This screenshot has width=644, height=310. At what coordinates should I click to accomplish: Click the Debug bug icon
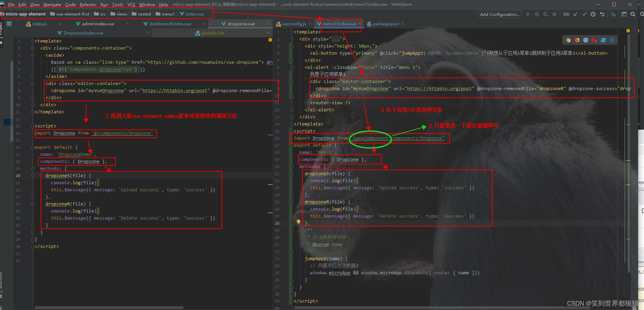[x=537, y=14]
